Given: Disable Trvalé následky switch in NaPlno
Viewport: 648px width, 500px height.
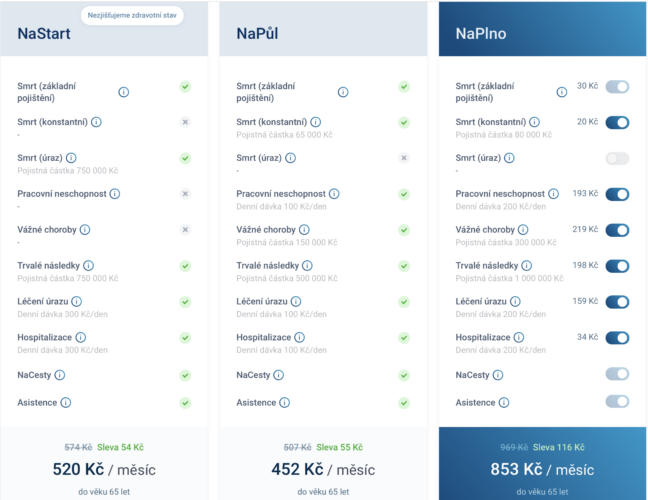Looking at the screenshot, I should (617, 266).
